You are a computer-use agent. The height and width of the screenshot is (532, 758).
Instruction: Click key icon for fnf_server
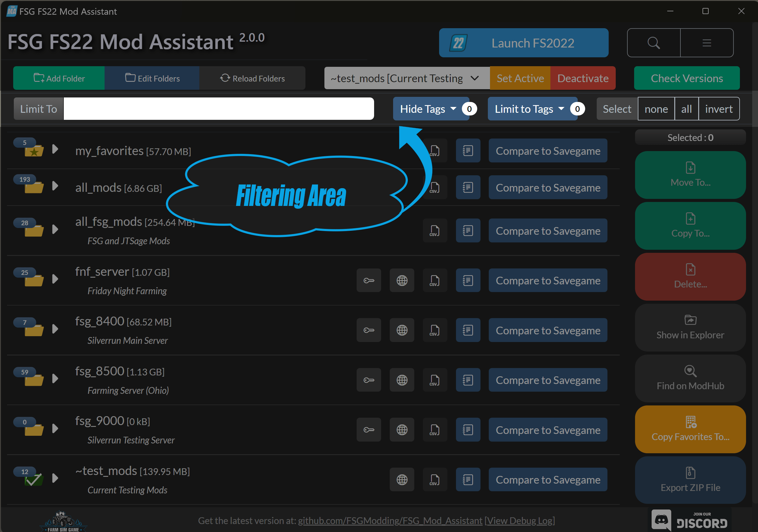(369, 280)
